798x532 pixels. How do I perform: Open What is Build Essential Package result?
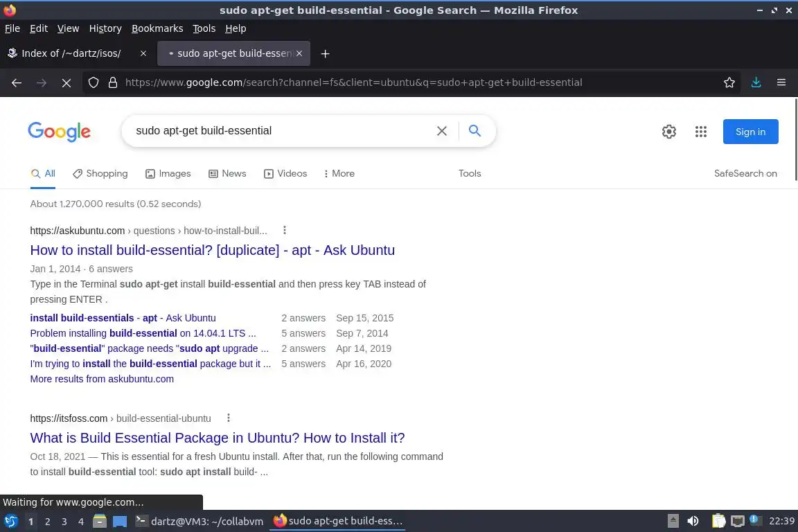[218, 438]
